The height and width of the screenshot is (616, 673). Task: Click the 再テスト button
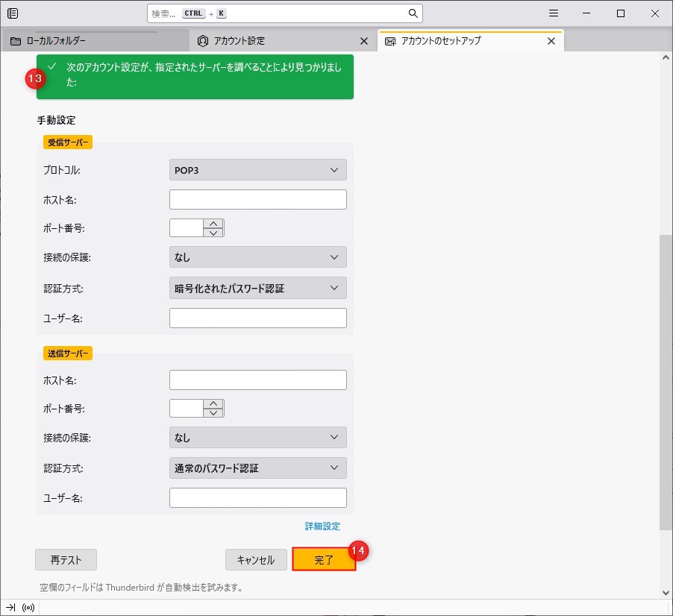(66, 560)
